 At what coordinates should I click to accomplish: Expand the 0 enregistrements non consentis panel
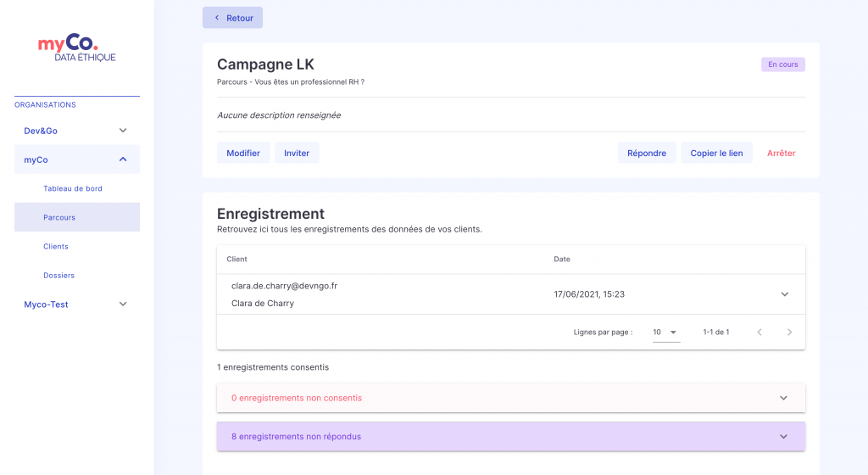click(511, 398)
